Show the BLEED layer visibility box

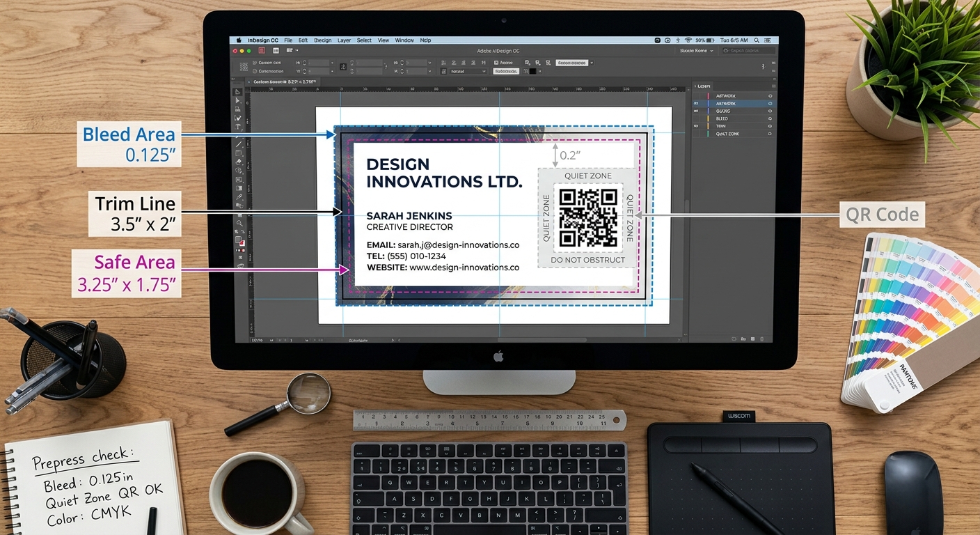coord(696,118)
